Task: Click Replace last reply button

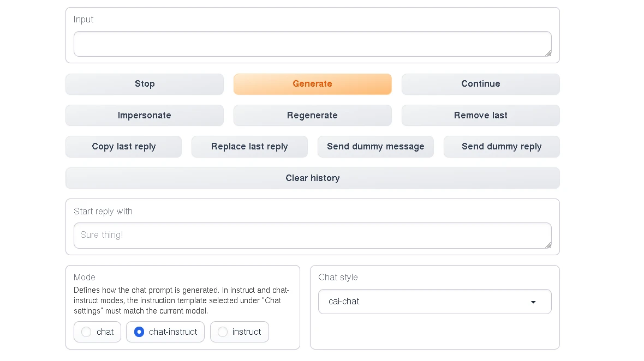Action: coord(249,147)
